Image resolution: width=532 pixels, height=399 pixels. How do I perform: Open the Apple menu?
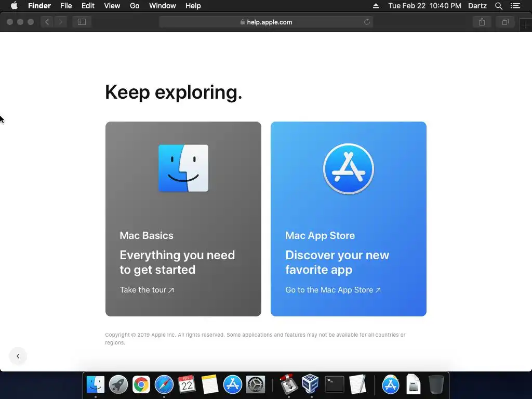pyautogui.click(x=14, y=6)
